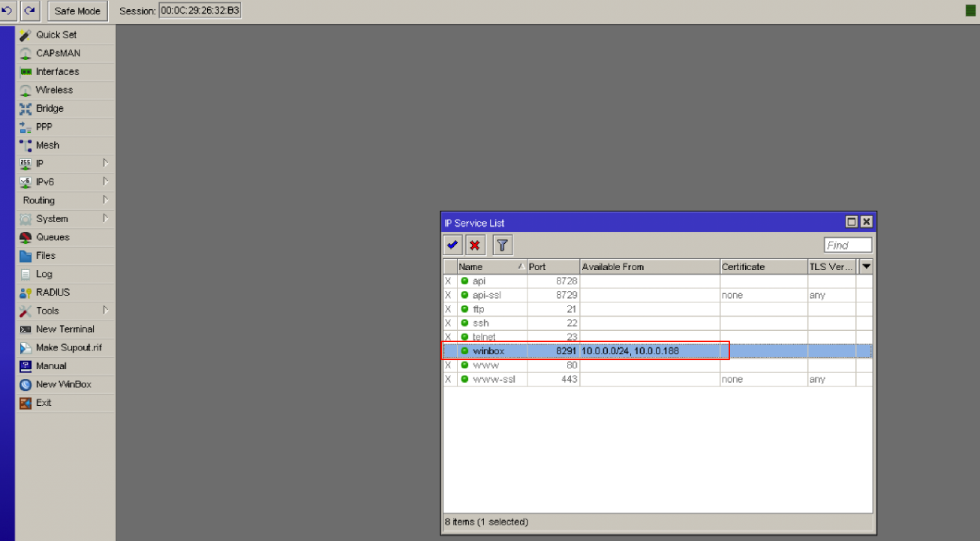This screenshot has width=980, height=541.
Task: Sort by Available From column header
Action: click(650, 266)
